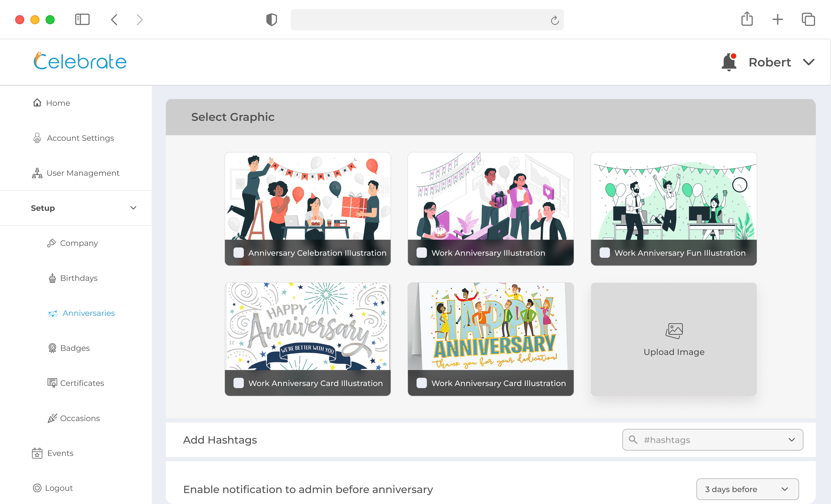Image resolution: width=831 pixels, height=504 pixels.
Task: Open the notification bell icon
Action: point(729,62)
